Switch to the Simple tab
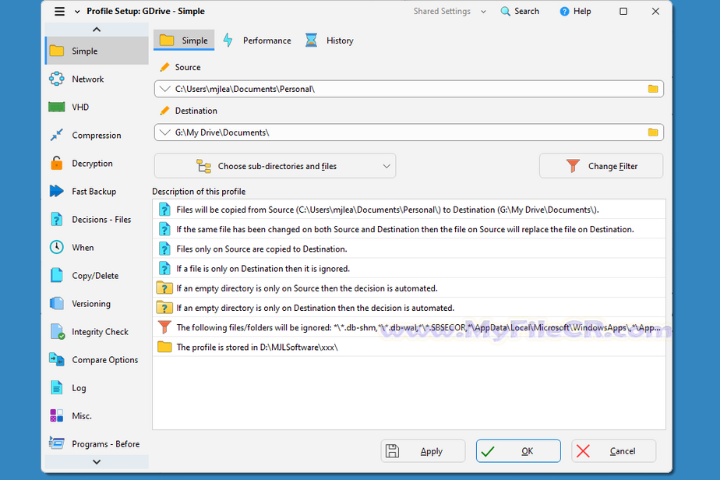 point(184,40)
